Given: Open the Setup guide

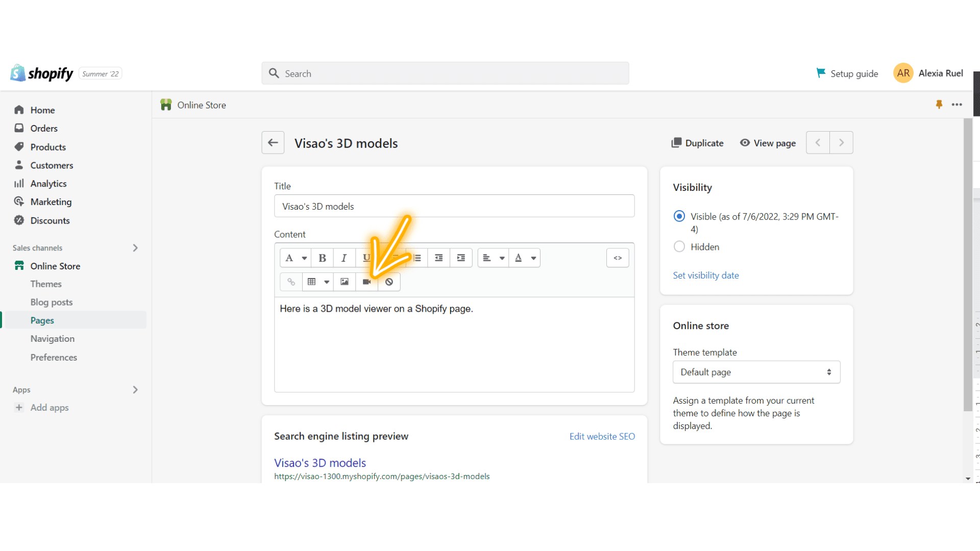Looking at the screenshot, I should coord(847,73).
